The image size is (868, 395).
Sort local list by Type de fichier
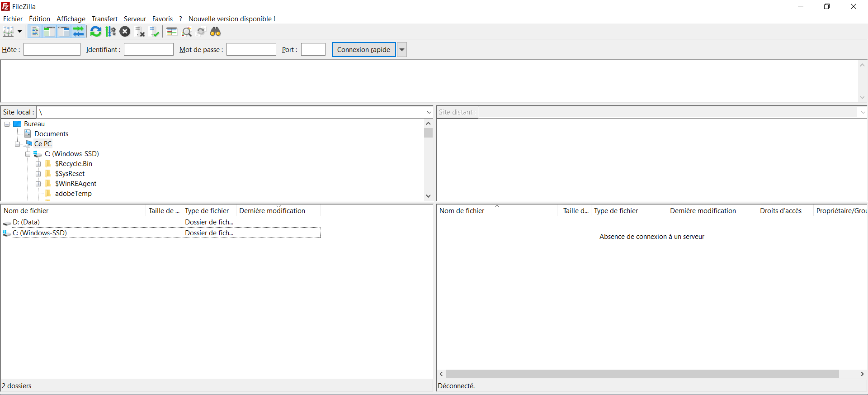coord(209,211)
